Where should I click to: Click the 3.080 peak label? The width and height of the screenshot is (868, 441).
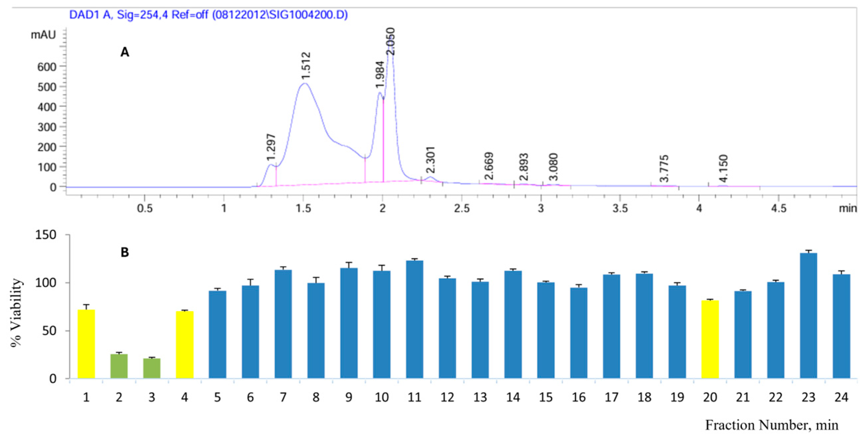click(x=553, y=167)
